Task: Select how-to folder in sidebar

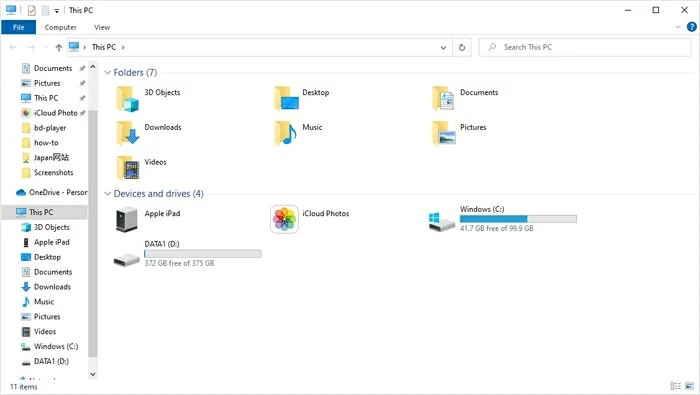Action: pos(40,143)
